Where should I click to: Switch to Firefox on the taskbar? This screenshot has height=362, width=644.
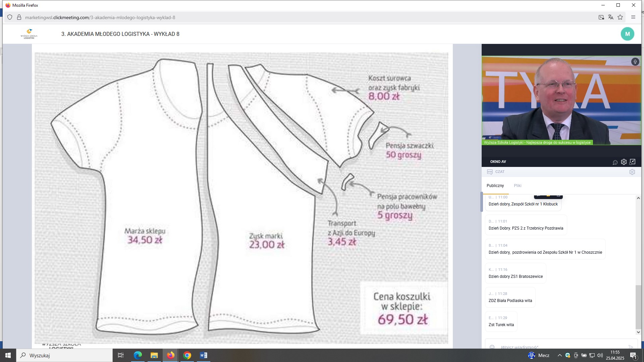(x=171, y=355)
